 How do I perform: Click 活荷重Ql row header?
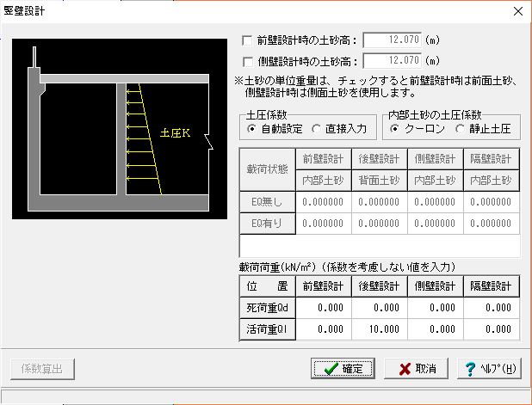pyautogui.click(x=268, y=329)
